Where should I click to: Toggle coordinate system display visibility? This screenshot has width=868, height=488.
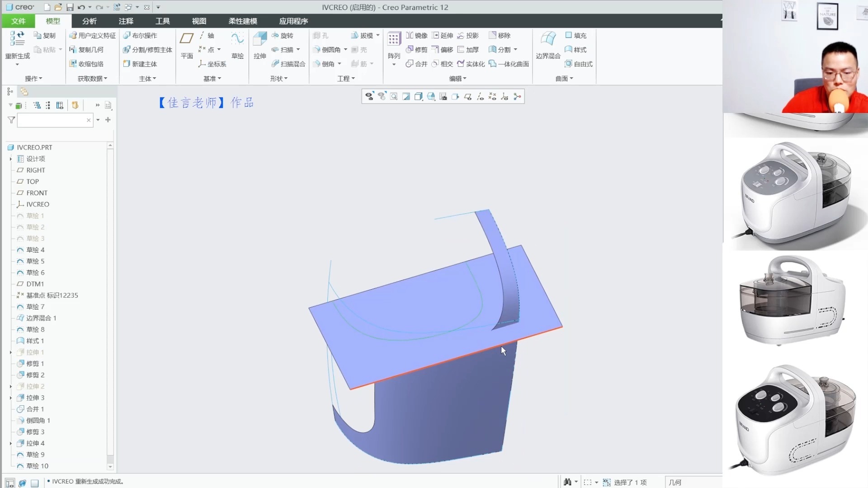(505, 96)
